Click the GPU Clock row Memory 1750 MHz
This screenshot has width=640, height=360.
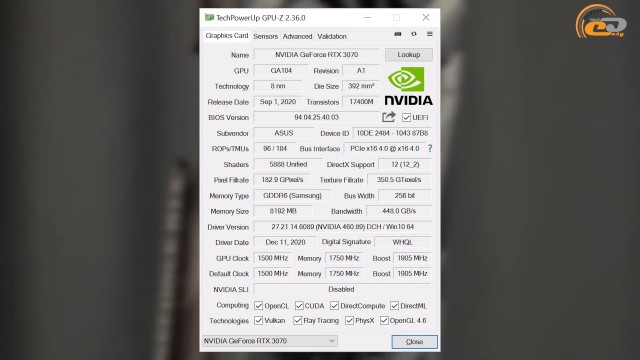point(344,258)
